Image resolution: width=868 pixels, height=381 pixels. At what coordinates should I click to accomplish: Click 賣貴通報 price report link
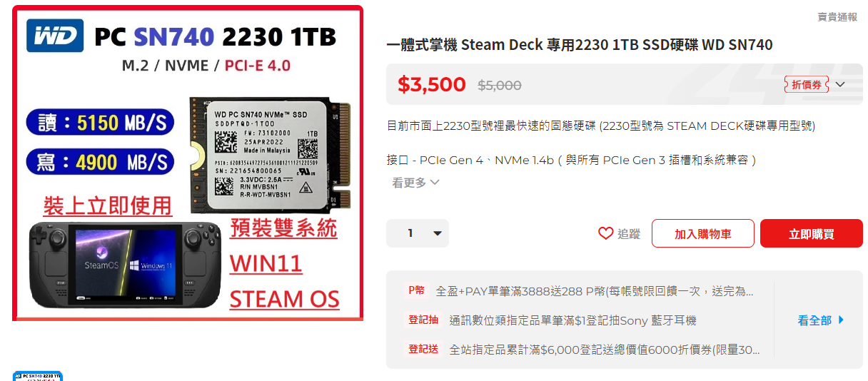tap(837, 17)
